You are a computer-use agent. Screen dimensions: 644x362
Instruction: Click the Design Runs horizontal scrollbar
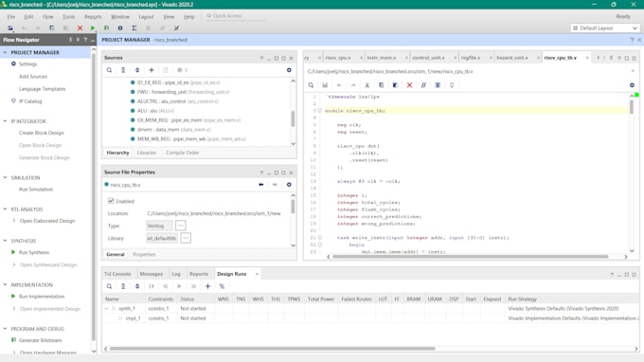point(273,349)
